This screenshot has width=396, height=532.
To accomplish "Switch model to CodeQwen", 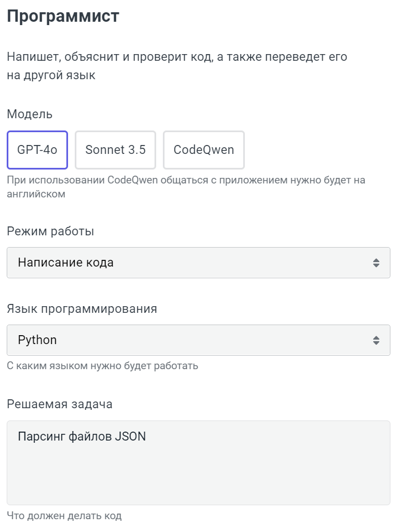I will coord(204,150).
